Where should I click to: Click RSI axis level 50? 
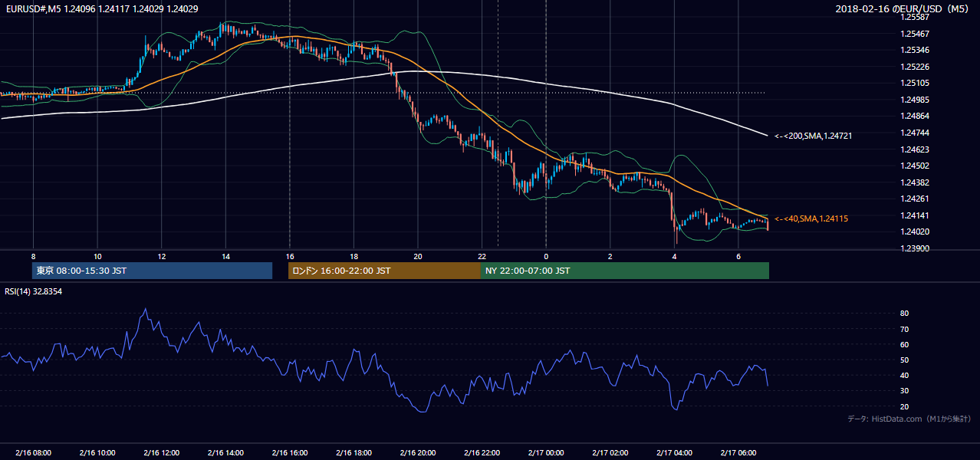905,360
